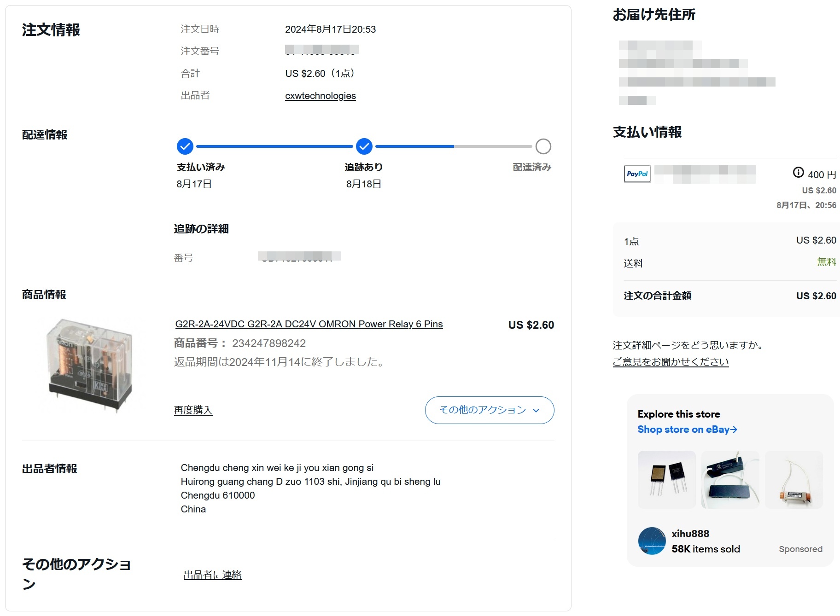
Task: Click 再度購入 to buy again
Action: 193,410
